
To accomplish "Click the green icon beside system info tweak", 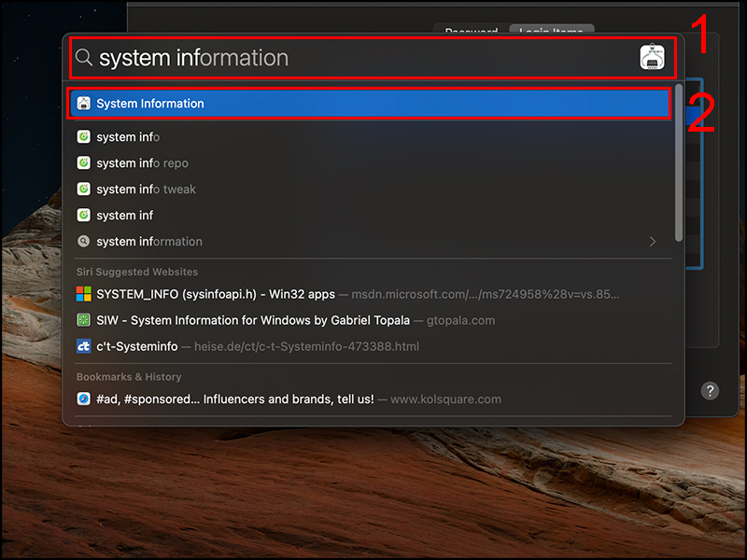I will click(x=85, y=189).
